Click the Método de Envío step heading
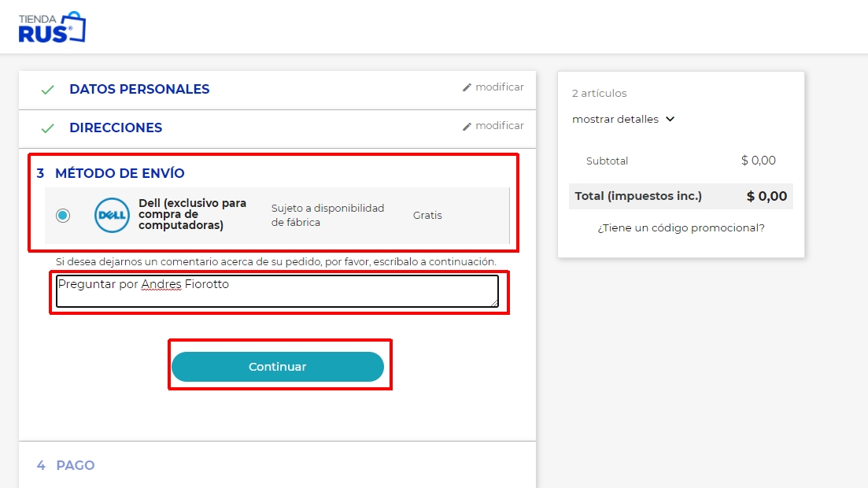Viewport: 868px width, 488px height. pos(120,173)
